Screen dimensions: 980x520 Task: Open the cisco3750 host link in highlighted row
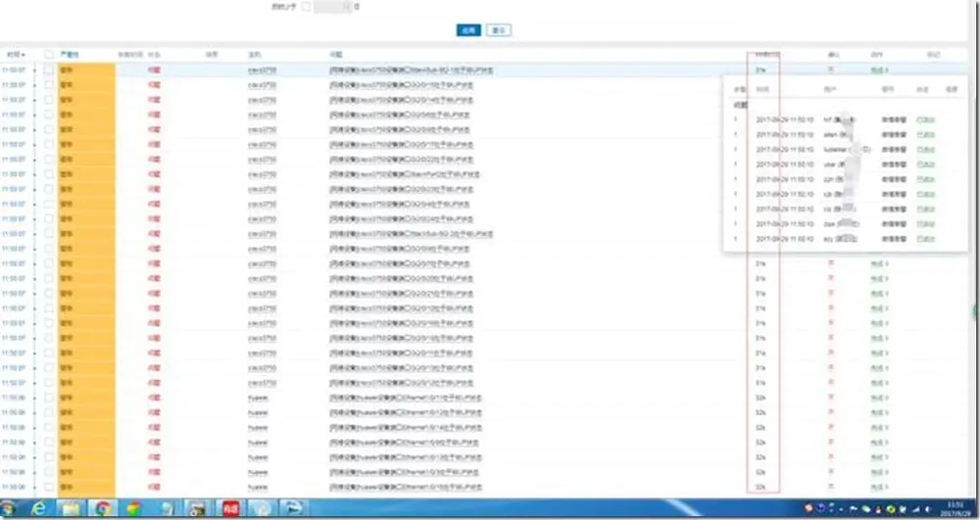tap(262, 70)
